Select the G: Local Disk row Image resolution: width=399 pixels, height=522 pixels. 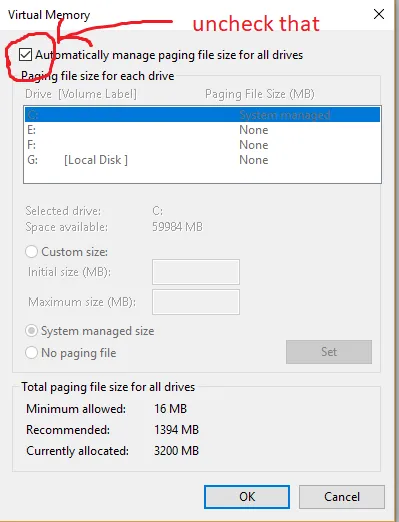(202, 160)
